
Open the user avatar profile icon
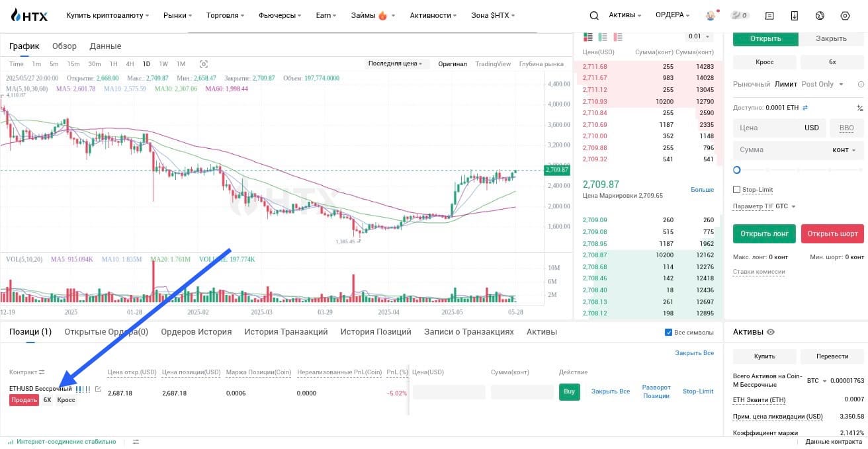711,15
